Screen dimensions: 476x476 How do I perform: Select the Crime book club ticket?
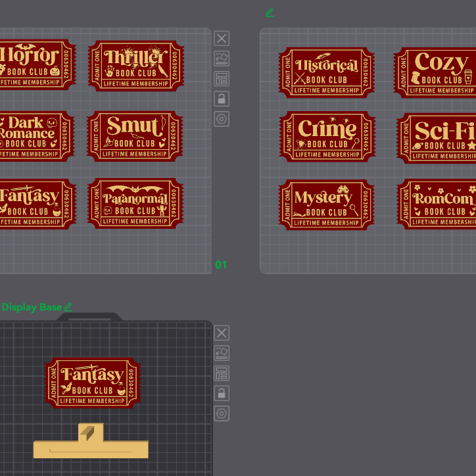click(x=327, y=136)
